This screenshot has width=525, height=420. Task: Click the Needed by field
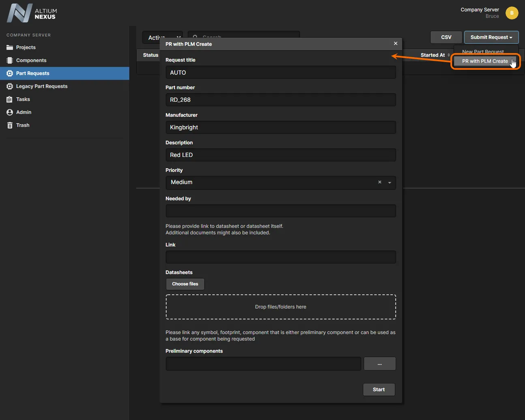coord(281,211)
